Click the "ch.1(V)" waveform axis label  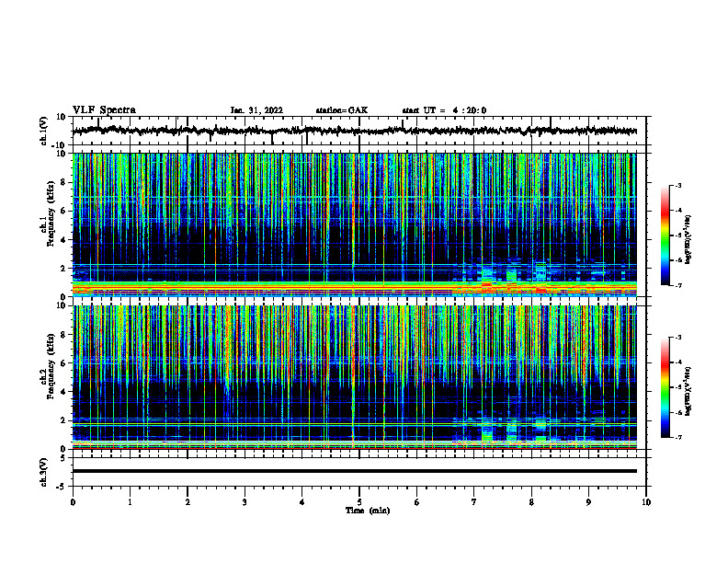44,131
